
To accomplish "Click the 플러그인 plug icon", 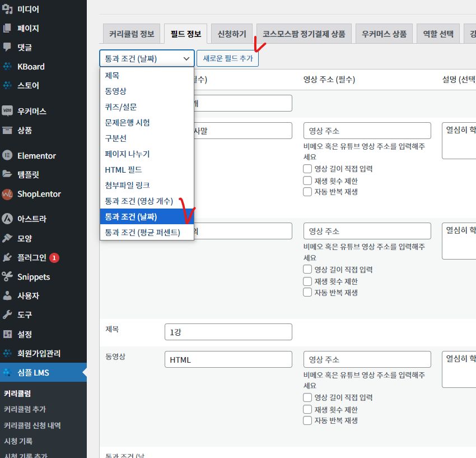I will pos(7,257).
